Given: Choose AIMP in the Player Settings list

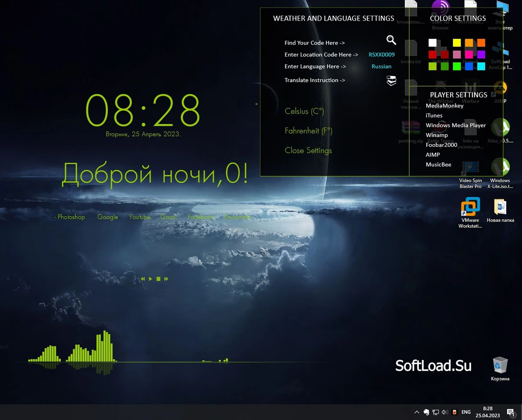Looking at the screenshot, I should point(433,155).
